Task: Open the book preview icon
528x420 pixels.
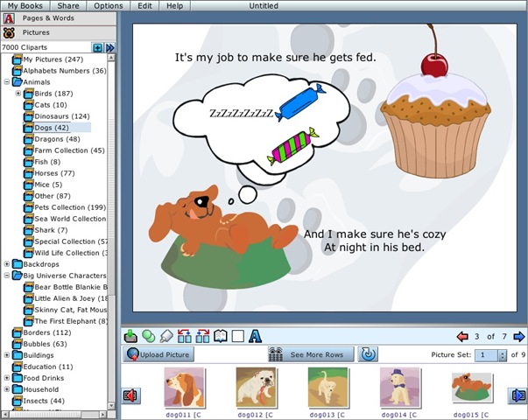Action: [x=221, y=336]
